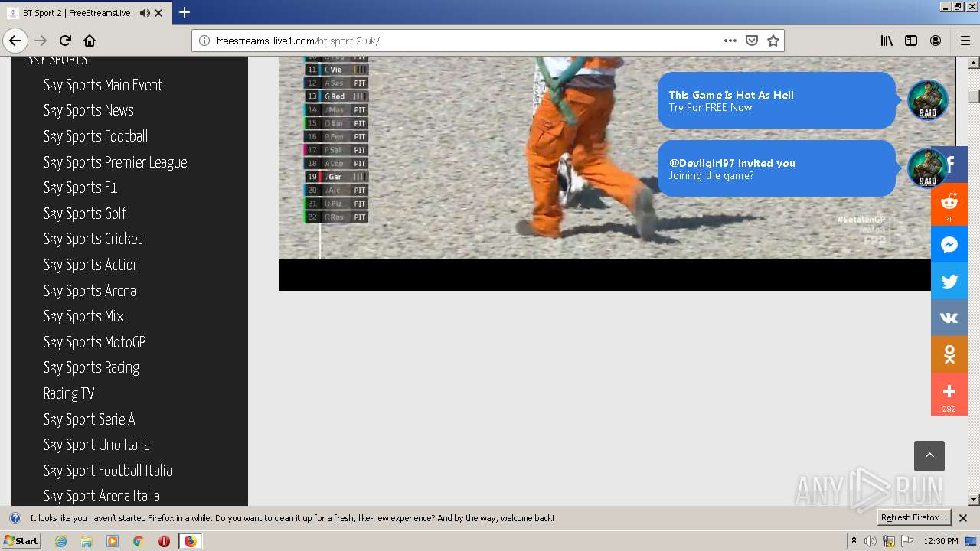Open Sky Sports Racing channel
This screenshot has height=551, width=980.
91,367
